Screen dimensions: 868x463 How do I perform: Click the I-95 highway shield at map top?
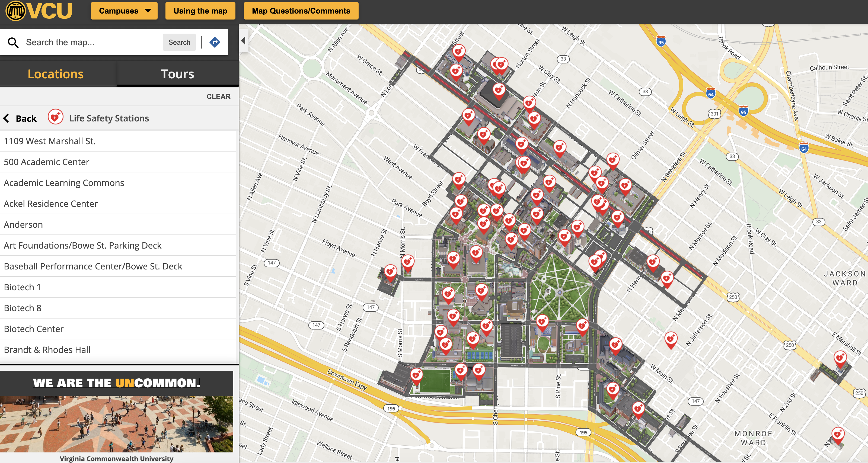click(661, 41)
